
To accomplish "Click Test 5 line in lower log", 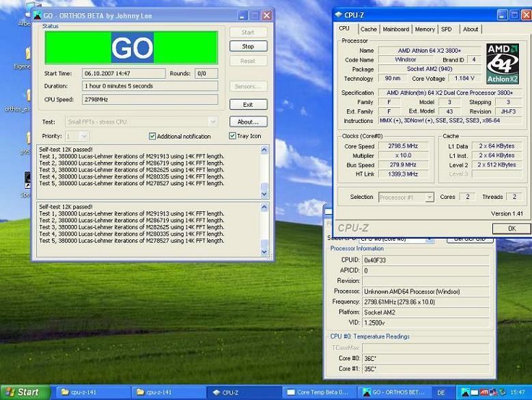I will 132,241.
